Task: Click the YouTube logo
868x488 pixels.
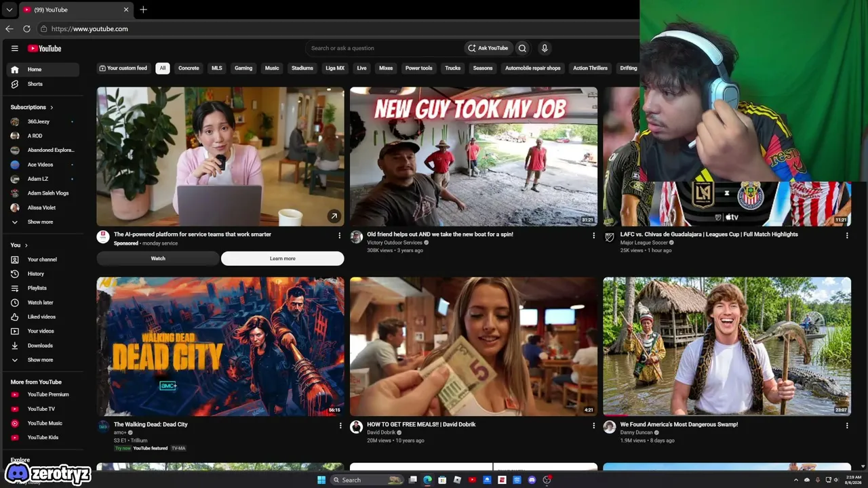Action: 45,48
